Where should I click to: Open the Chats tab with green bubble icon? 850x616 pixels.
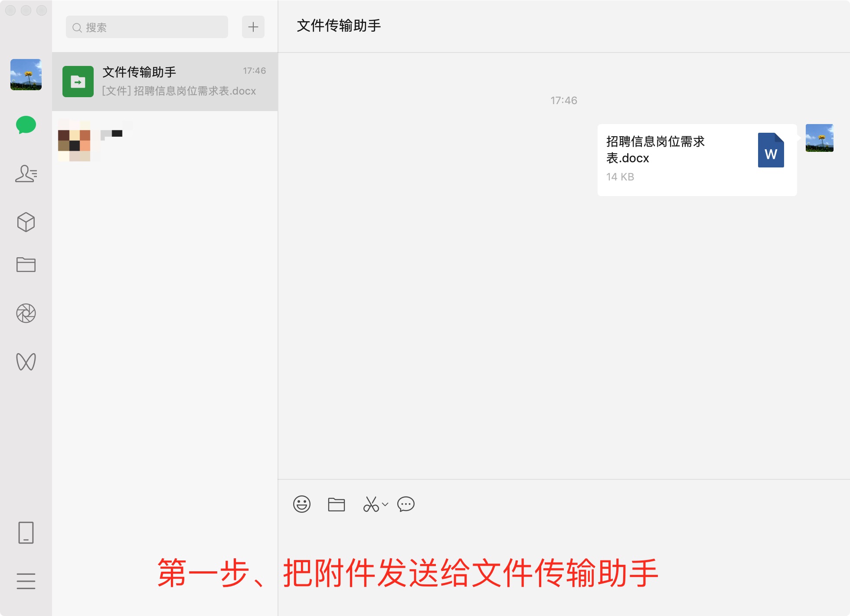[x=26, y=125]
